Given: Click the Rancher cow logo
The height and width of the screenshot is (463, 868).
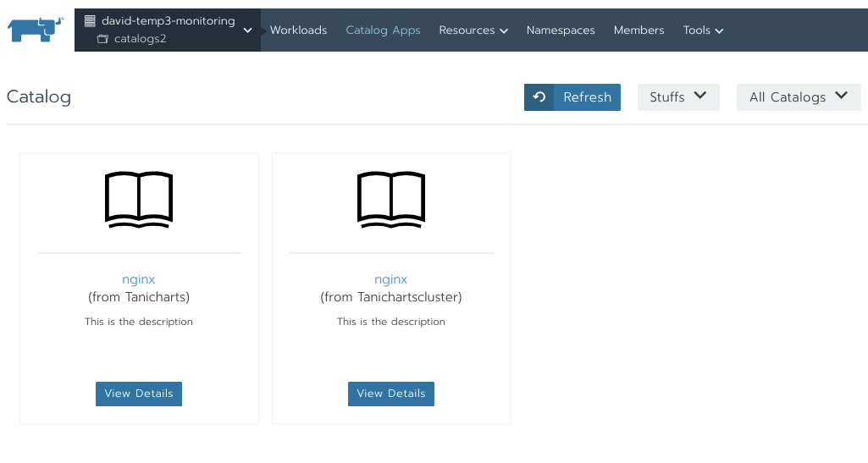Looking at the screenshot, I should 36,30.
